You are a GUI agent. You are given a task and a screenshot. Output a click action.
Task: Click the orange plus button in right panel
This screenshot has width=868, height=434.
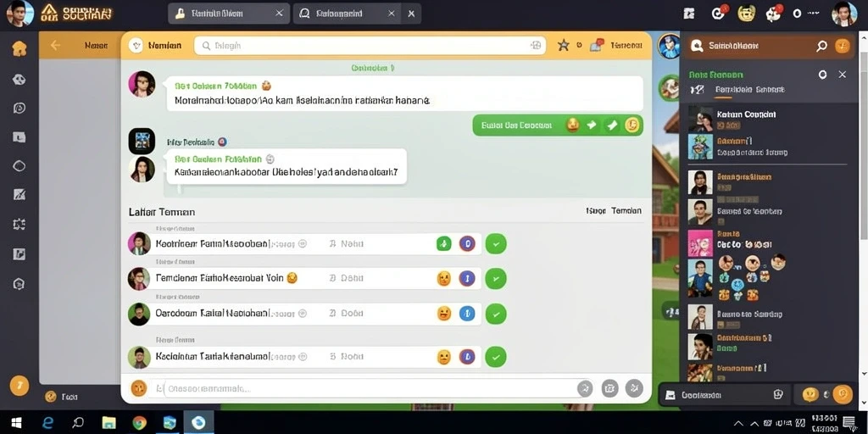click(x=842, y=46)
